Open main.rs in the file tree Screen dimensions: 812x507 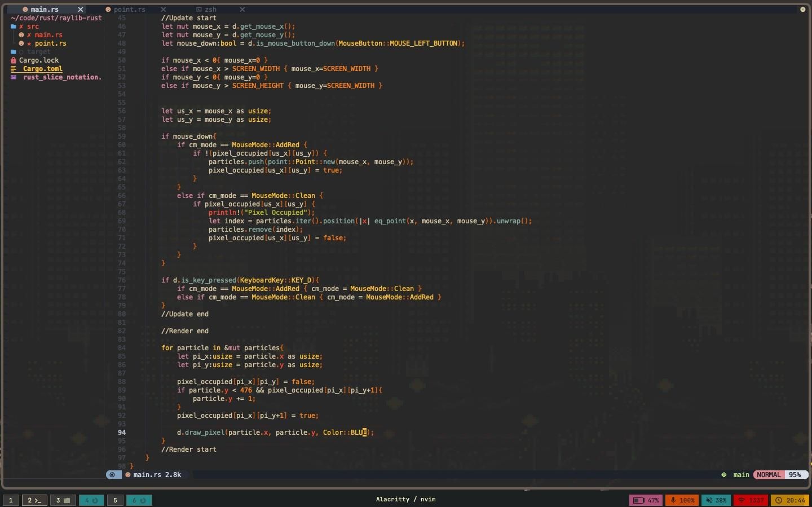coord(48,35)
